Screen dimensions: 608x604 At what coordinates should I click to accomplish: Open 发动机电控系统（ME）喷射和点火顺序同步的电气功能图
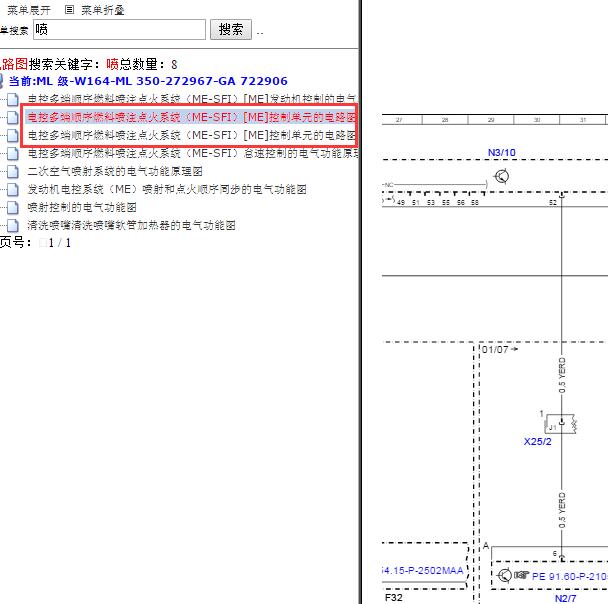coord(167,189)
